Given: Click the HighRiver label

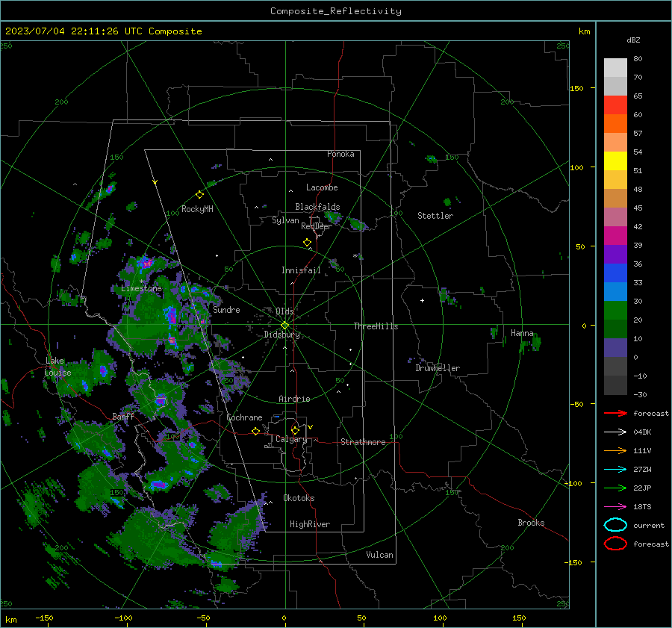Looking at the screenshot, I should pos(310,524).
